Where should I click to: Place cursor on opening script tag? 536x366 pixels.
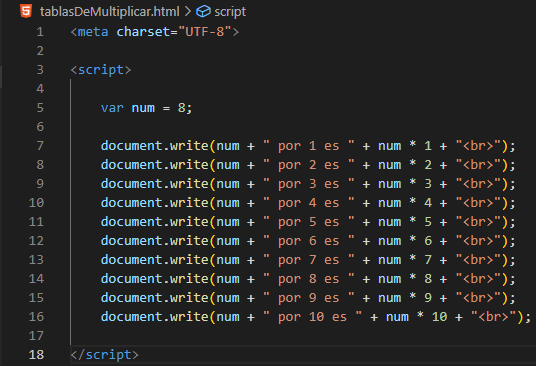point(100,70)
